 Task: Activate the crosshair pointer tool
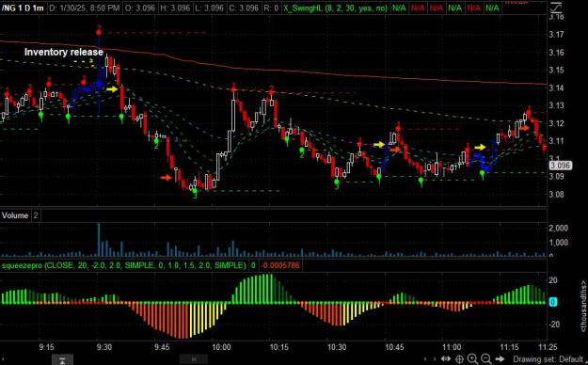tap(459, 359)
